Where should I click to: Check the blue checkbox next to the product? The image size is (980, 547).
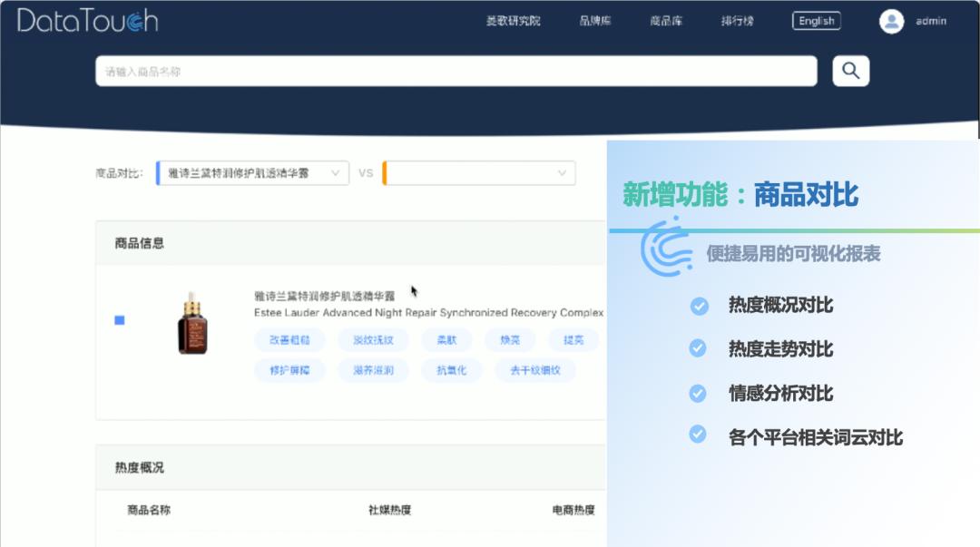[119, 319]
